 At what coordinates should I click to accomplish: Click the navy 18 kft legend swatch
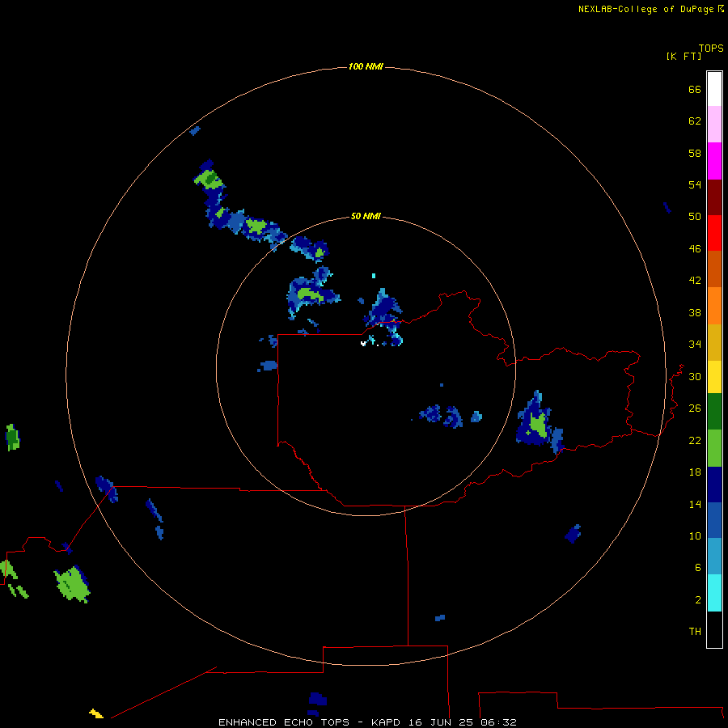click(x=714, y=485)
